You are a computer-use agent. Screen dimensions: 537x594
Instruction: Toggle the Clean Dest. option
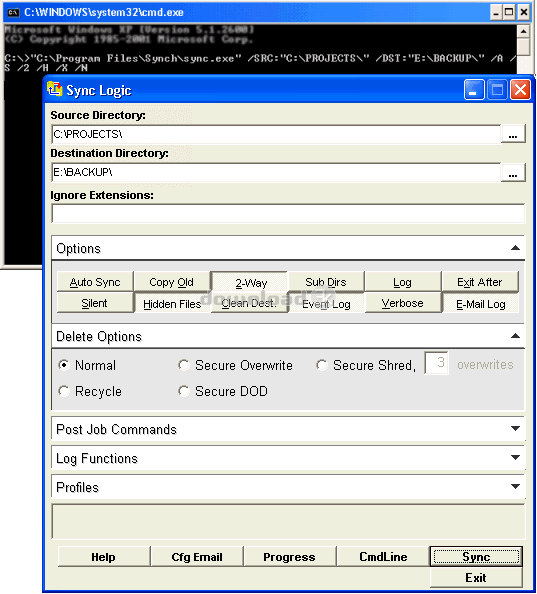249,303
